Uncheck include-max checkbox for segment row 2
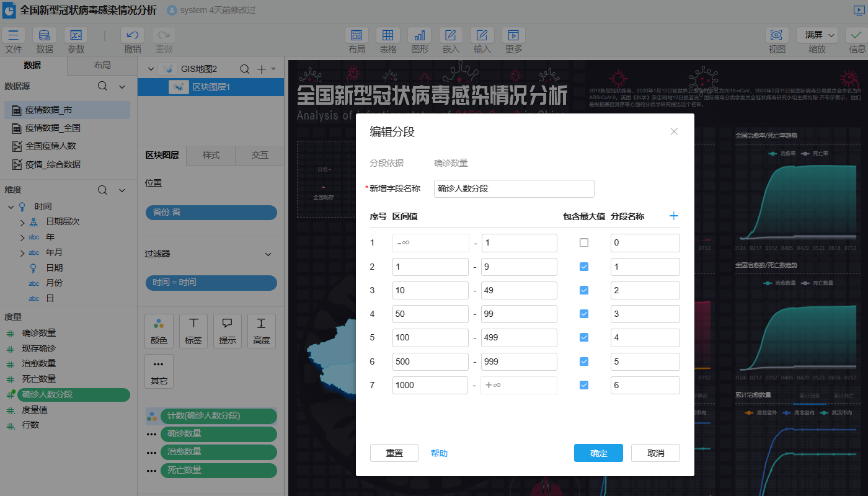Image resolution: width=868 pixels, height=496 pixels. (583, 267)
